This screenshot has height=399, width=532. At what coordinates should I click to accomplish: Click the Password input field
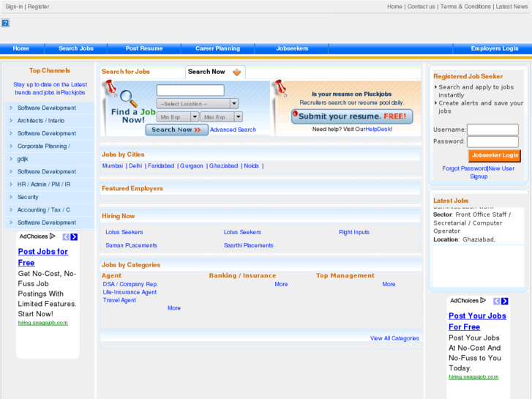pyautogui.click(x=492, y=141)
